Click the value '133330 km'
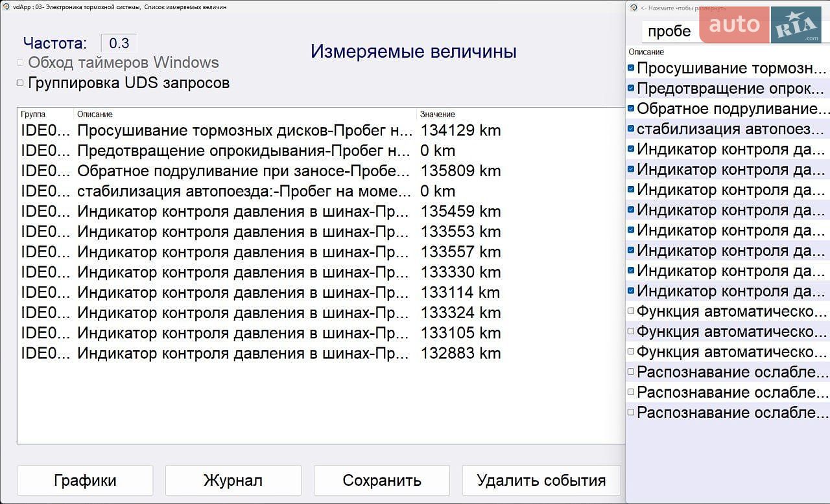Viewport: 830px width, 504px height. tap(460, 272)
